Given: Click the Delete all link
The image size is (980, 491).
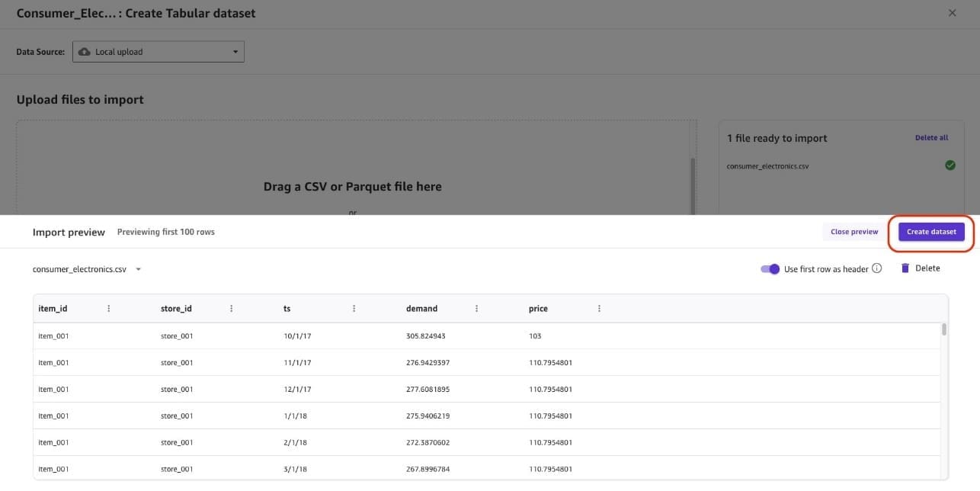Looking at the screenshot, I should [x=931, y=137].
